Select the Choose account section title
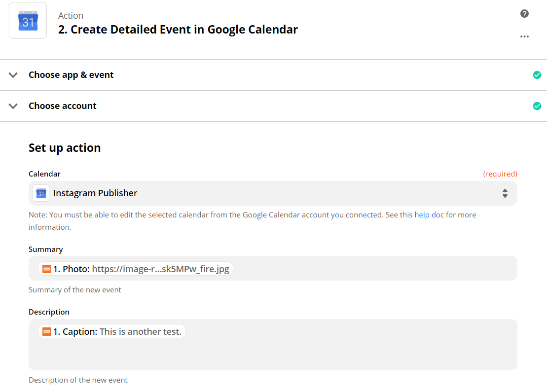Screen dimensions: 547x392 (x=63, y=106)
